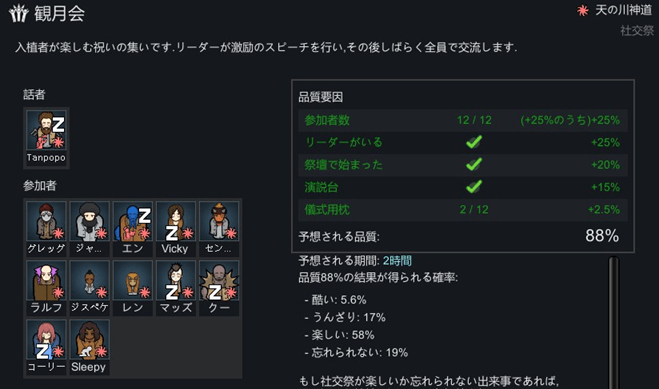
Task: Click the ritual hands icon beside 観月会
Action: tap(18, 13)
